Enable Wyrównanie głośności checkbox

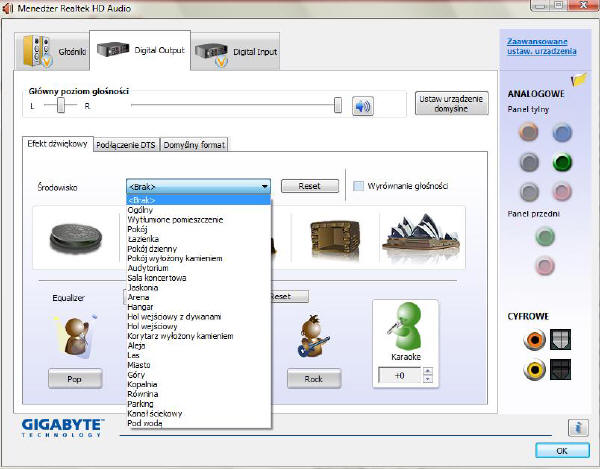coord(359,186)
